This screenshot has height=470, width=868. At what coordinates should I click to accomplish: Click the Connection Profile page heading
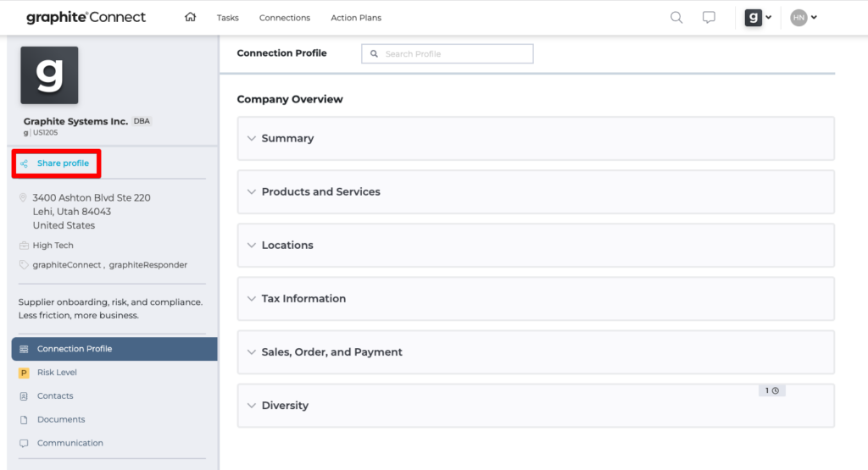coord(281,53)
